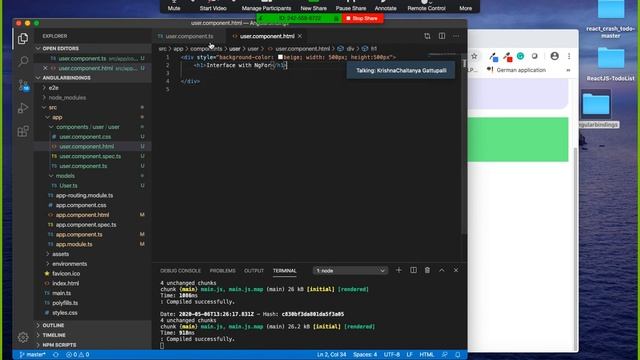Open the Run and Debug view
Screen dimensions: 640x360
[23, 108]
